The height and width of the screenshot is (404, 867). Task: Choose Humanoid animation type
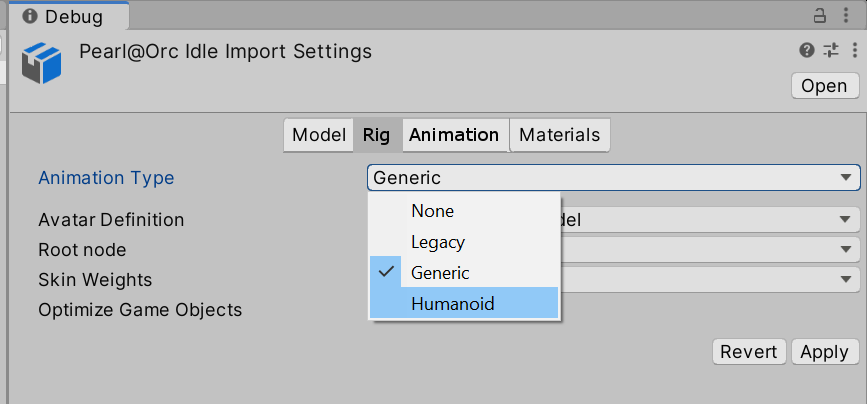(464, 303)
